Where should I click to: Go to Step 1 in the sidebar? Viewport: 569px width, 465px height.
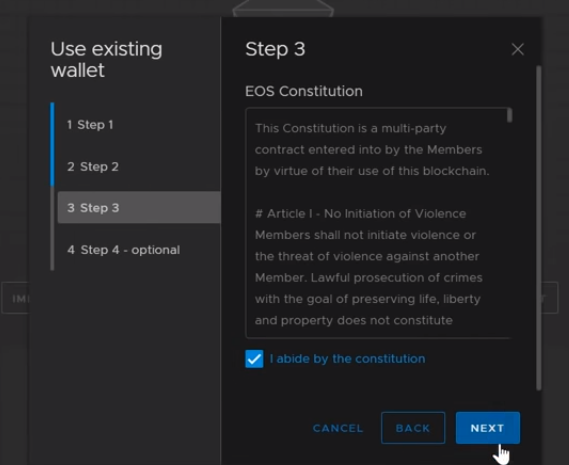(x=90, y=125)
